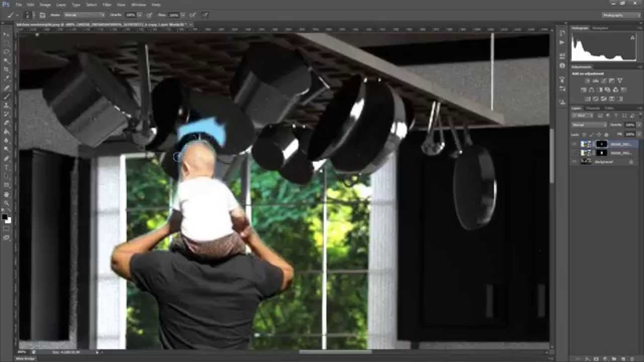The height and width of the screenshot is (362, 644).
Task: Open the Photography workspace switcher
Action: [621, 15]
